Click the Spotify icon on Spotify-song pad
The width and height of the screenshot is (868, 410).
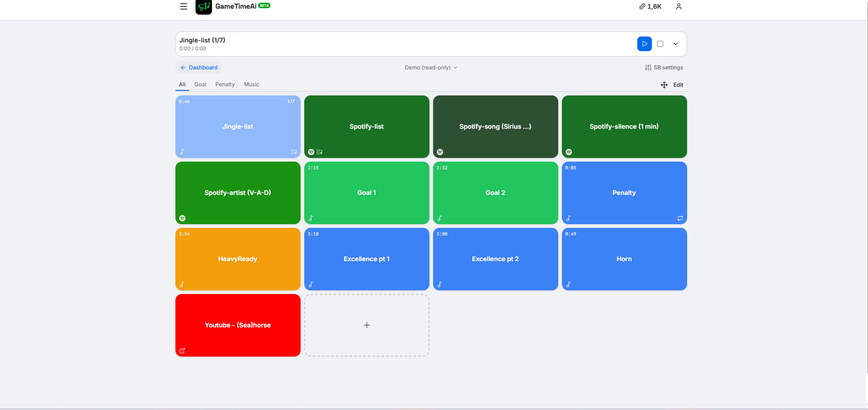point(440,152)
